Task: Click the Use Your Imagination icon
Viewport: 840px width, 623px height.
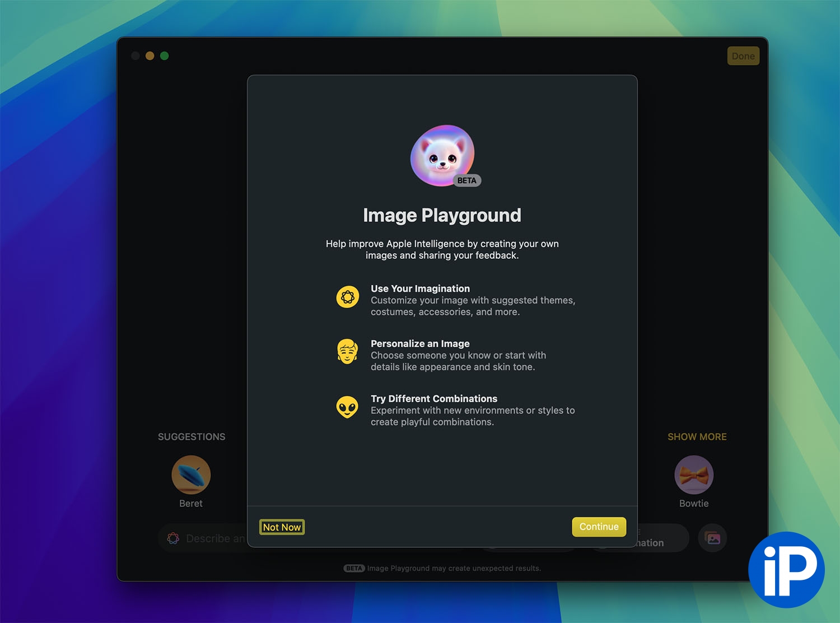Action: [x=347, y=296]
